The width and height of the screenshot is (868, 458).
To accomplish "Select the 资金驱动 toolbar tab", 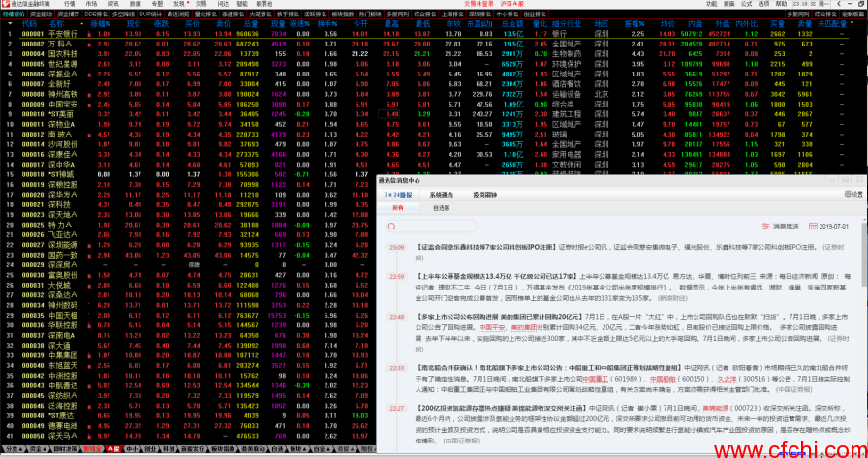I will [41, 14].
